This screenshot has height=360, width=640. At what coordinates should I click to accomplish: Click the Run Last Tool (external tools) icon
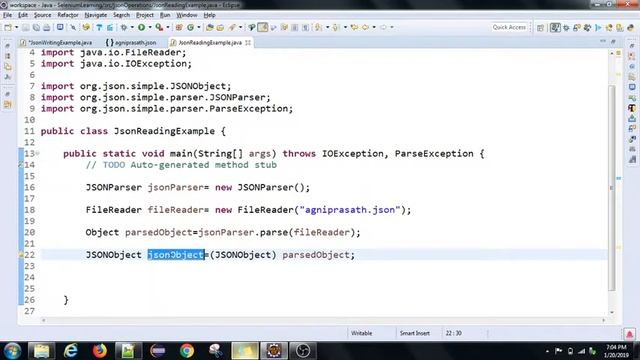click(159, 27)
